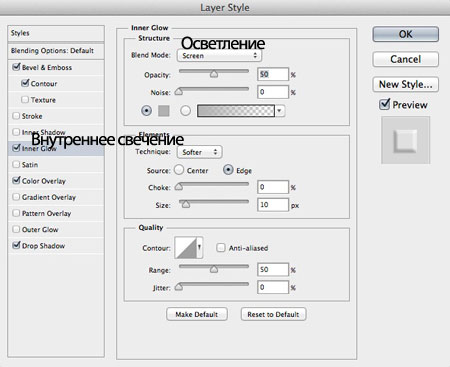Toggle the Inner Glow checkbox
Viewport: 450px width, 367px height.
click(16, 147)
